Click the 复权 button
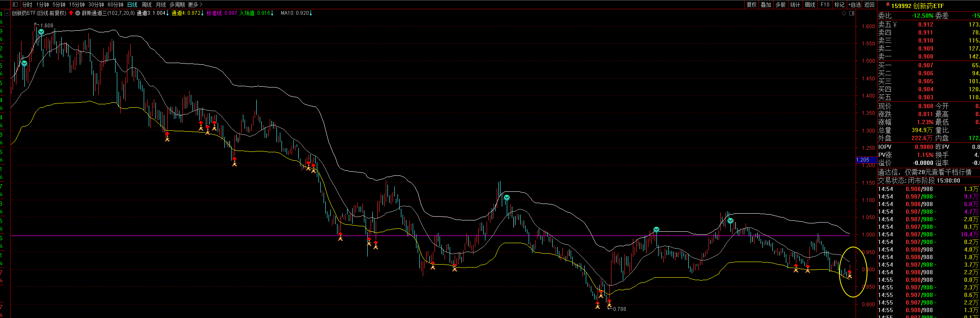The height and width of the screenshot is (318, 980). (751, 5)
